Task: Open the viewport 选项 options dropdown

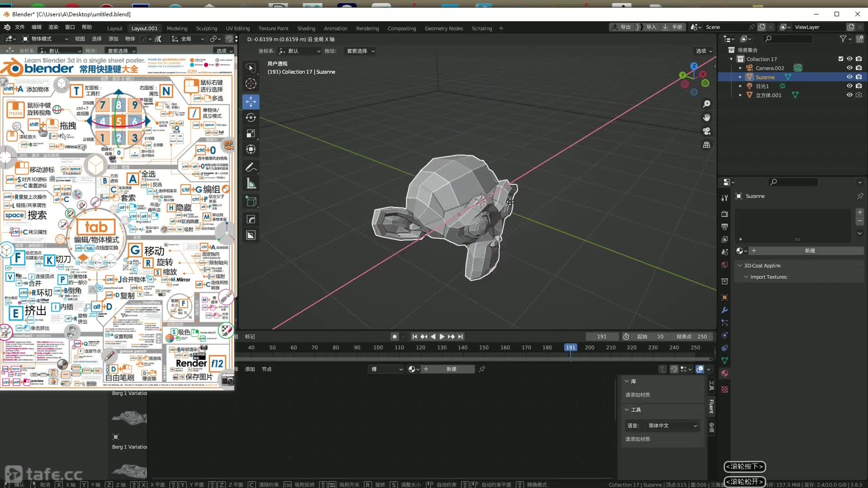Action: 704,51
